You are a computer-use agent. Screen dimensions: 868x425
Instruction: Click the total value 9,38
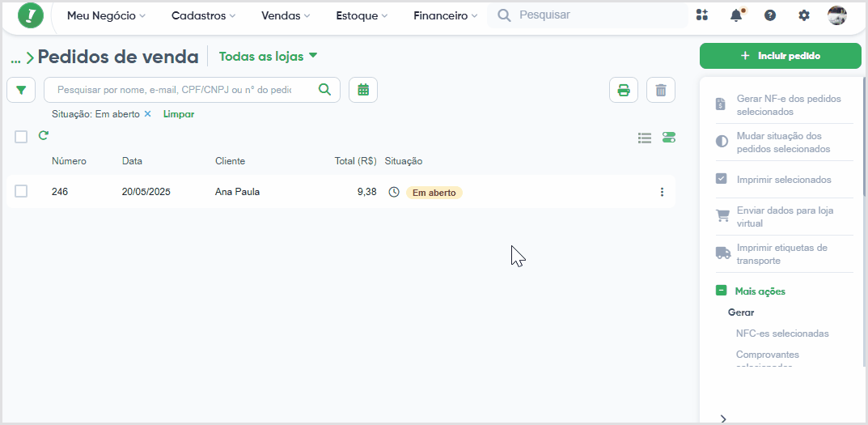(366, 192)
